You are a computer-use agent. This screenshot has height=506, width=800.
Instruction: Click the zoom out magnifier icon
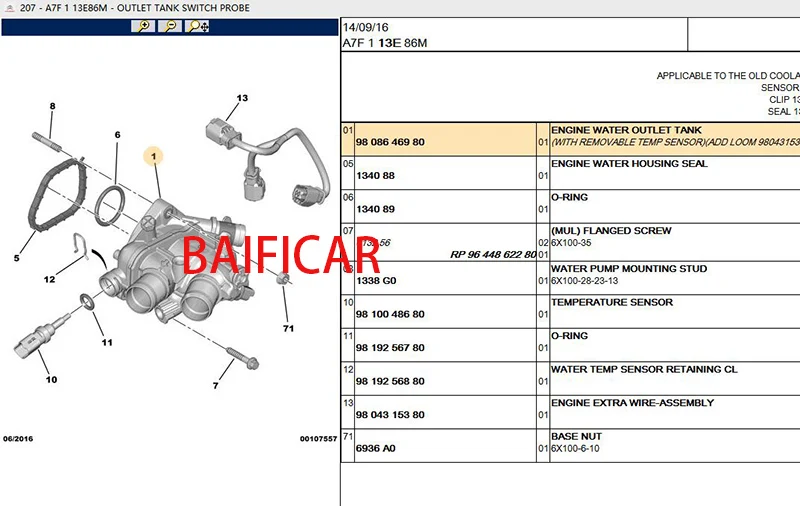click(x=170, y=27)
